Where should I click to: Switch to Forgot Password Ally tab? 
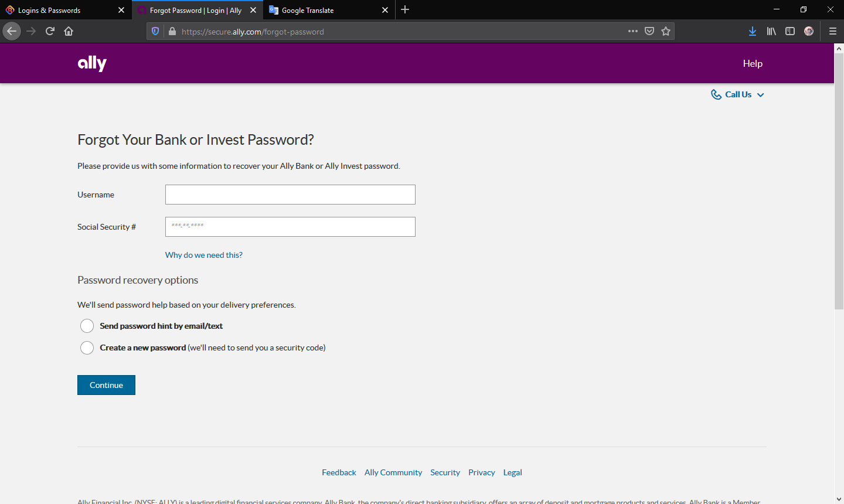198,10
